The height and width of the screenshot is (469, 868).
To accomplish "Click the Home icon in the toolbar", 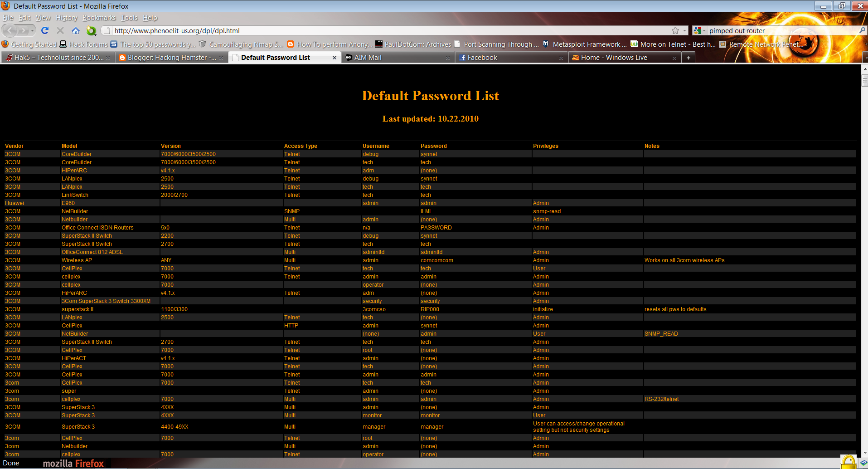I will (75, 30).
